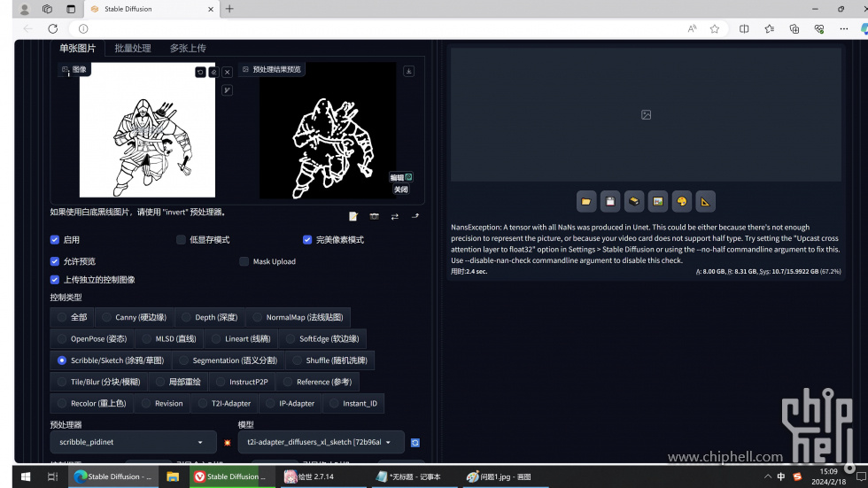Select the 局部重绘 control type
This screenshot has width=868, height=488.
(178, 382)
